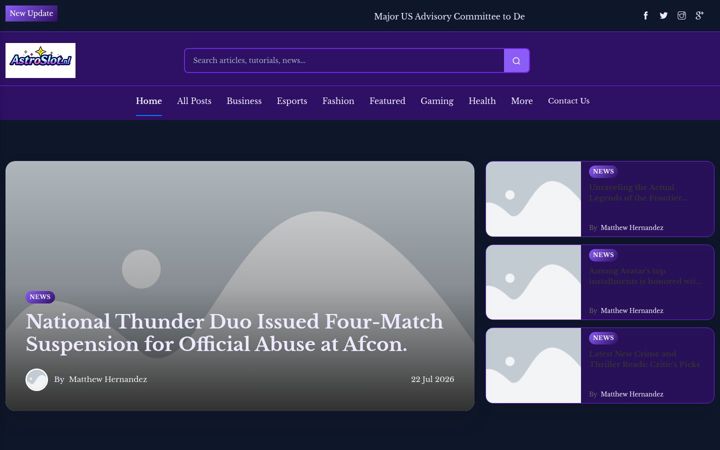Screen dimensions: 720x450
Task: Open the National Thunder Duo suspension article headline
Action: pos(234,333)
